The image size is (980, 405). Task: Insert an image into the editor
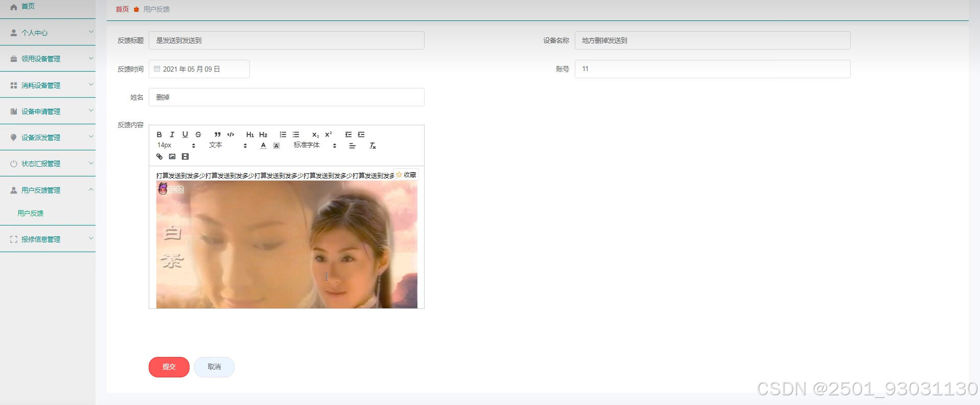click(x=172, y=156)
